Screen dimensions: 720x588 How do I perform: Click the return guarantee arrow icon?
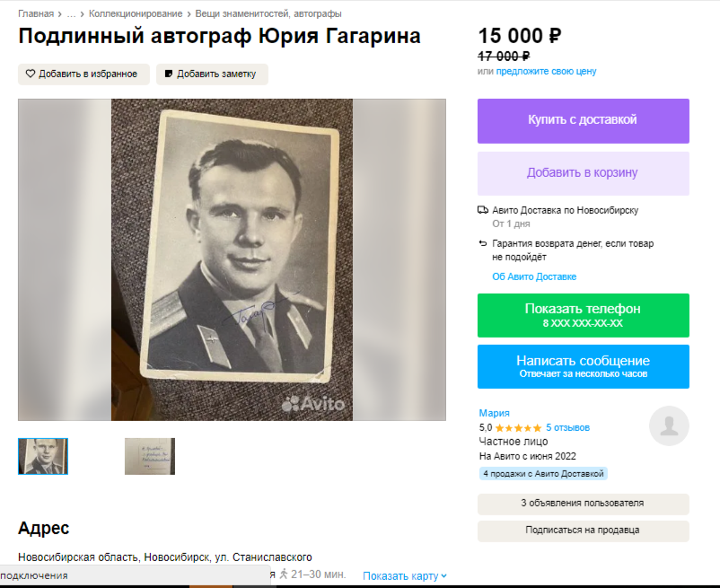[x=483, y=244]
